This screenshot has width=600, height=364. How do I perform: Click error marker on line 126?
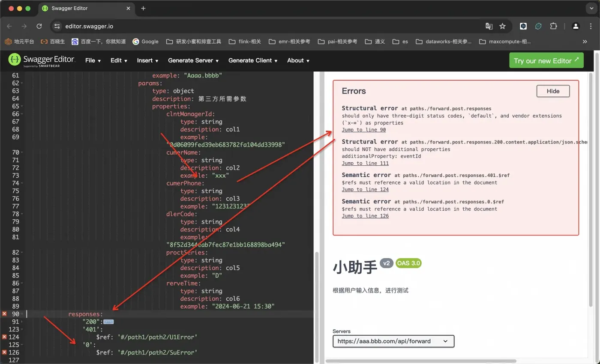[4, 352]
